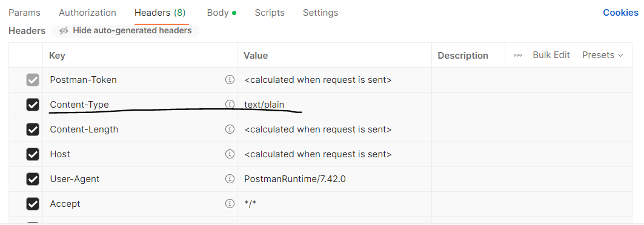Click the Content-Type description cell
The image size is (644, 225).
tap(532, 105)
